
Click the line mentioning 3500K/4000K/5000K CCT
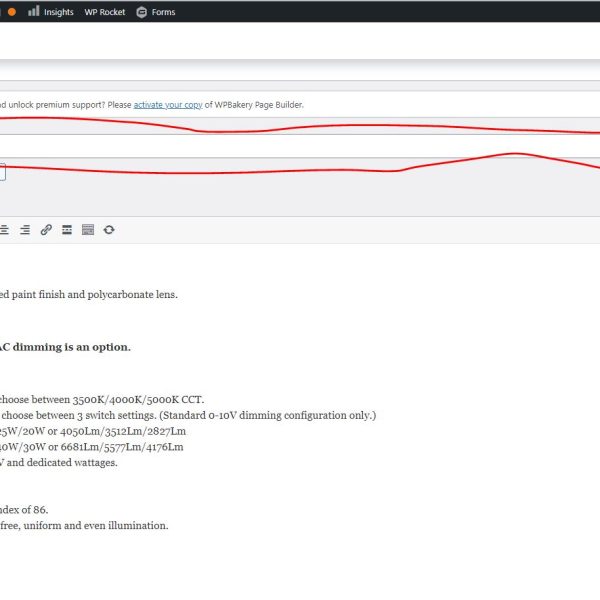click(x=100, y=399)
